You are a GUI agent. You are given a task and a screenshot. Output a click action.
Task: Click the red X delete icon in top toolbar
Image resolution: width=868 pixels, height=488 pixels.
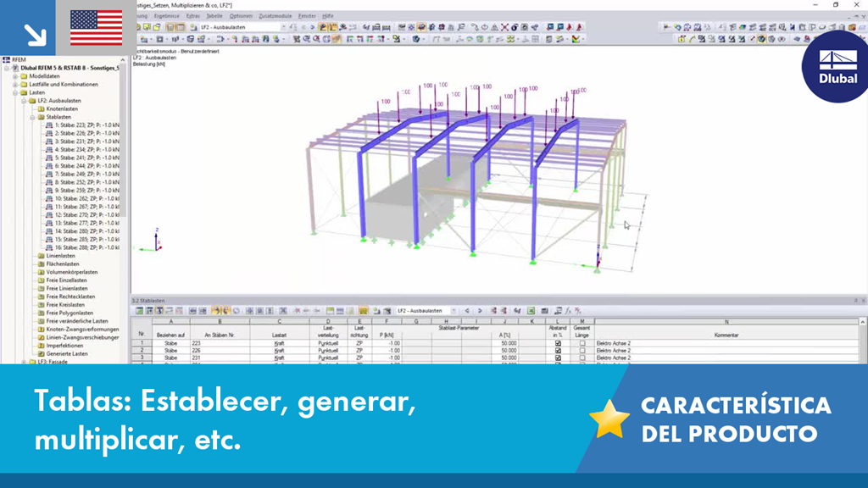coord(504,27)
